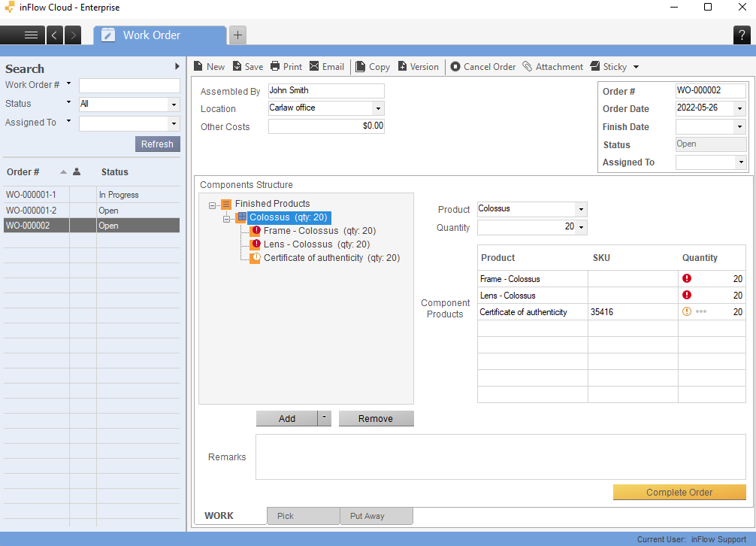Click the Complete Order button
This screenshot has height=546, width=756.
(679, 492)
